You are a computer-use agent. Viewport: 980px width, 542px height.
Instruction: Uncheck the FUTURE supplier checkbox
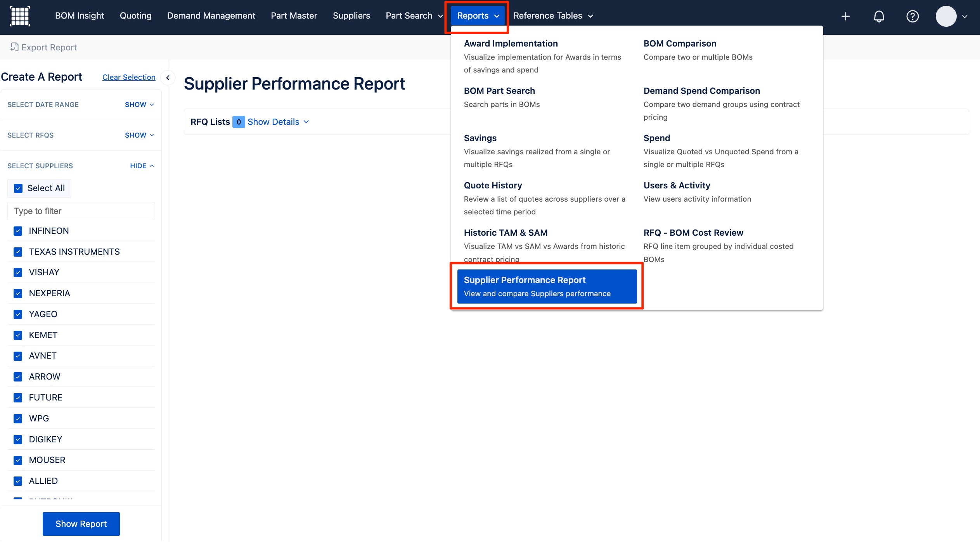coord(18,398)
